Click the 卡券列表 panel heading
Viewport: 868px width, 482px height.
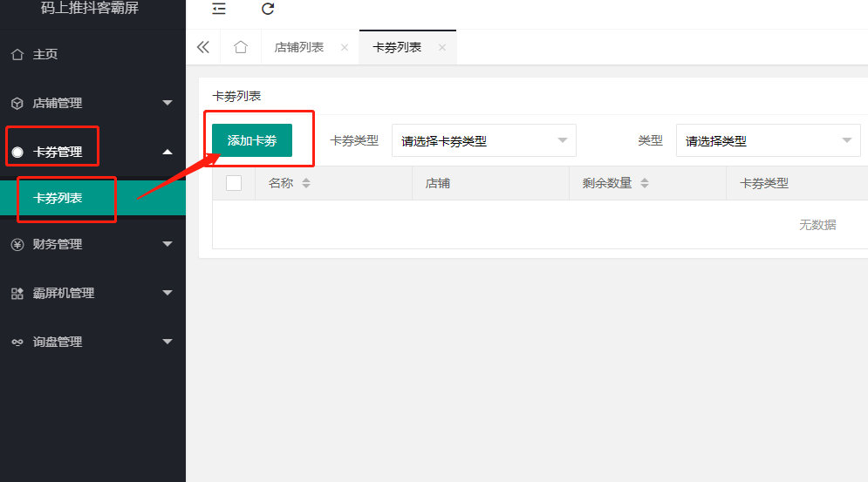tap(236, 96)
